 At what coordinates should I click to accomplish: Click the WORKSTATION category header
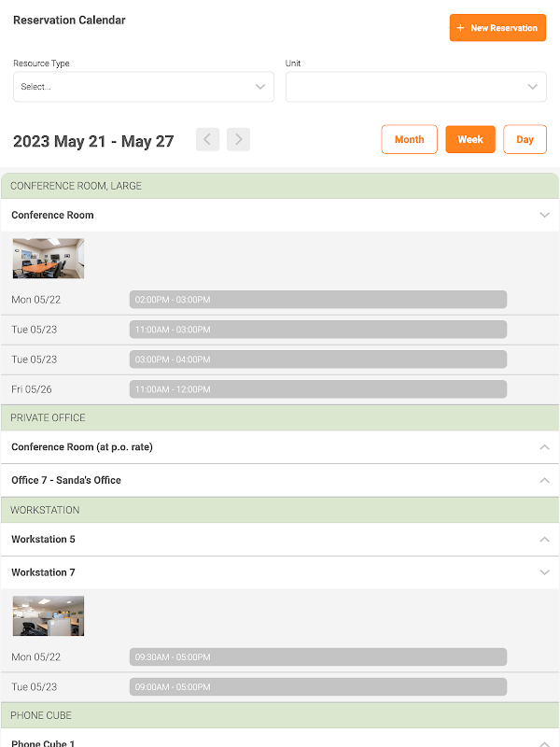(x=280, y=510)
